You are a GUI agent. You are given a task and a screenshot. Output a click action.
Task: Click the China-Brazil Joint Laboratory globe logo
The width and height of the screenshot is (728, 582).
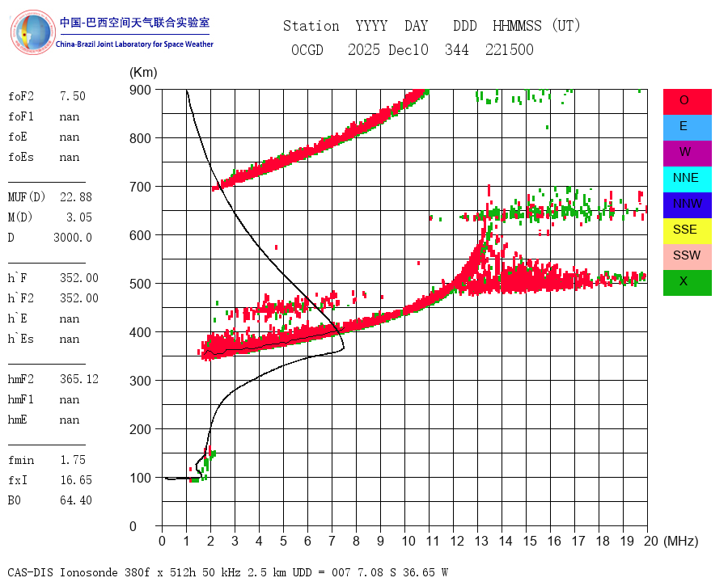tap(32, 32)
